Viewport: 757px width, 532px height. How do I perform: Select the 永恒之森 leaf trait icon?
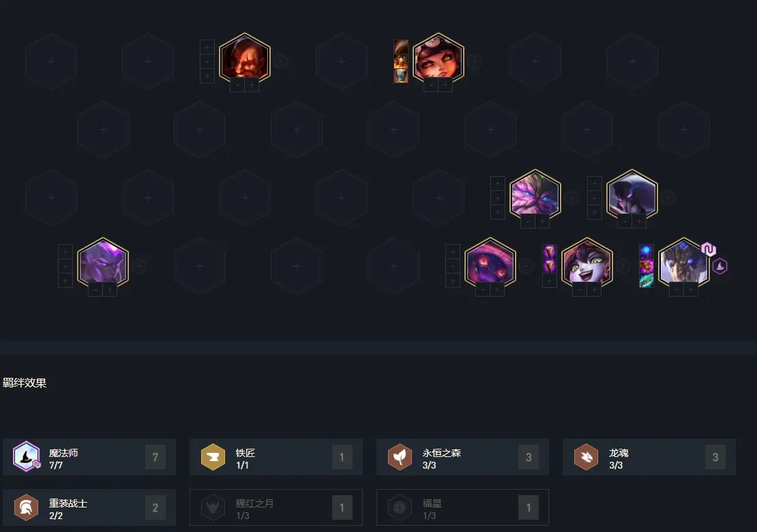click(400, 457)
